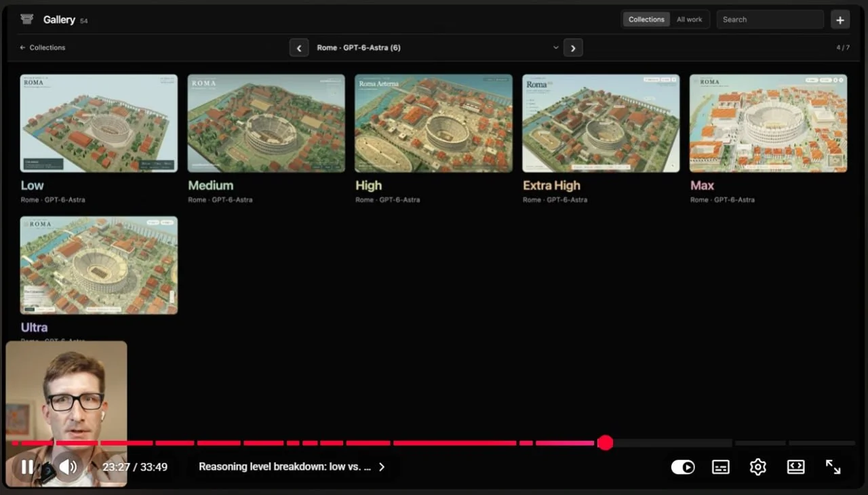Turn on subtitles captions

pyautogui.click(x=721, y=467)
